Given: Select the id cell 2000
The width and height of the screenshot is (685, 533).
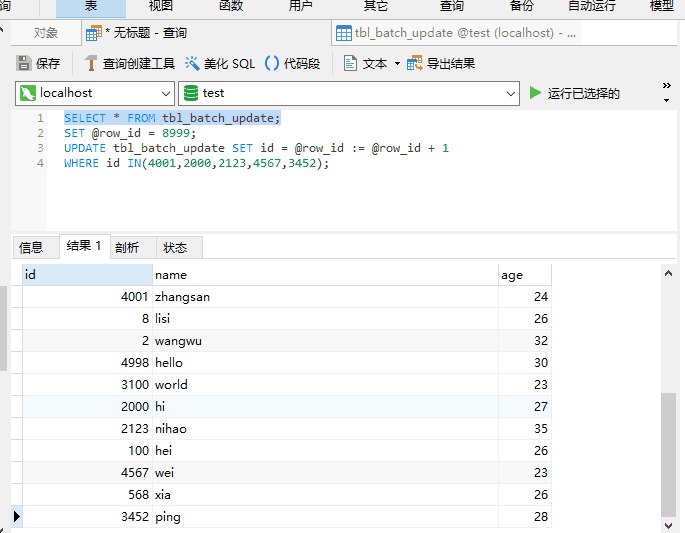Looking at the screenshot, I should point(87,407).
